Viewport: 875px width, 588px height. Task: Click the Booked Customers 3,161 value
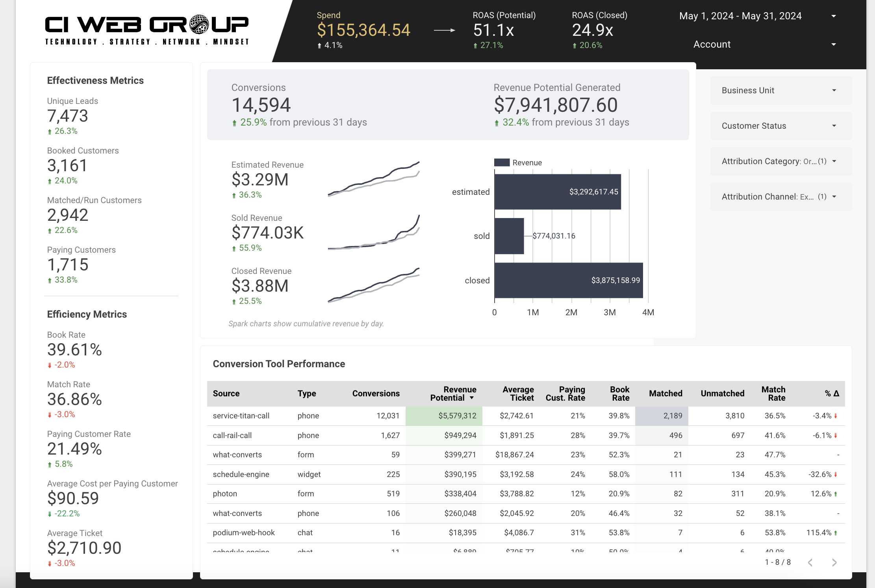coord(67,166)
